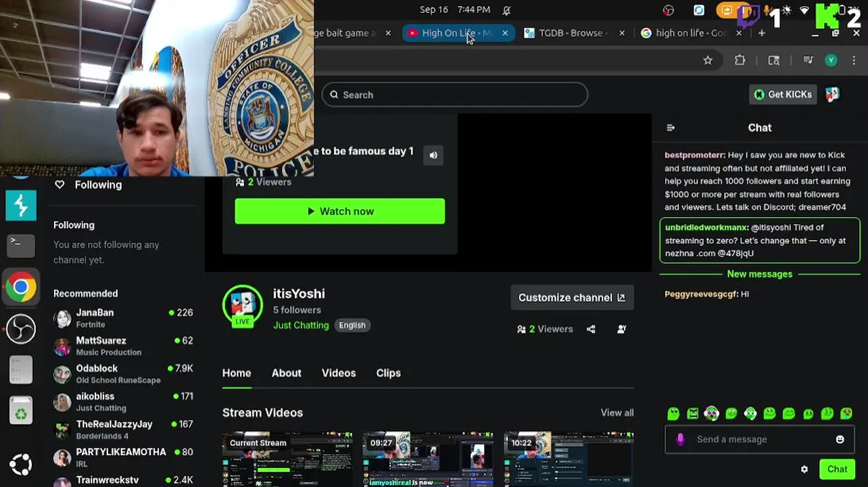
Task: Click the Customize channel button
Action: [572, 298]
